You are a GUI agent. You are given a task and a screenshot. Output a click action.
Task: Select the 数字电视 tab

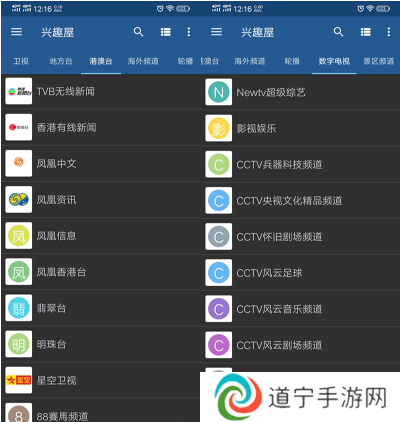334,61
